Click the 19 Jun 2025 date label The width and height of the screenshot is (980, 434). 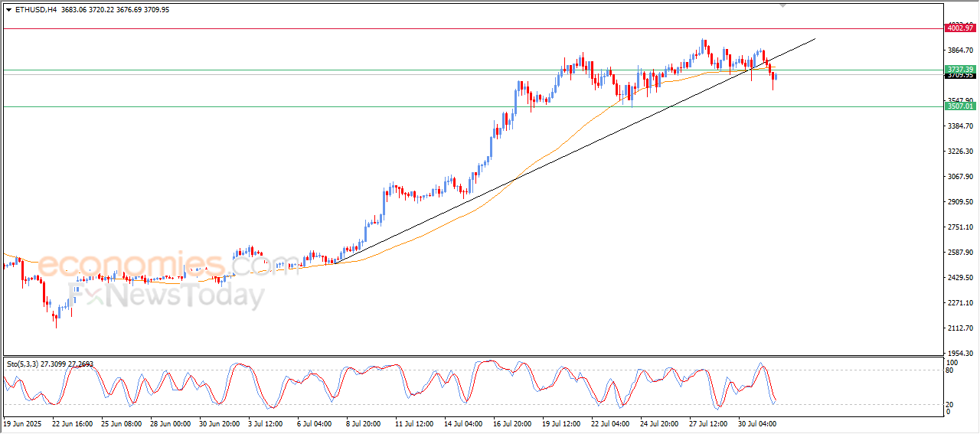coord(21,423)
